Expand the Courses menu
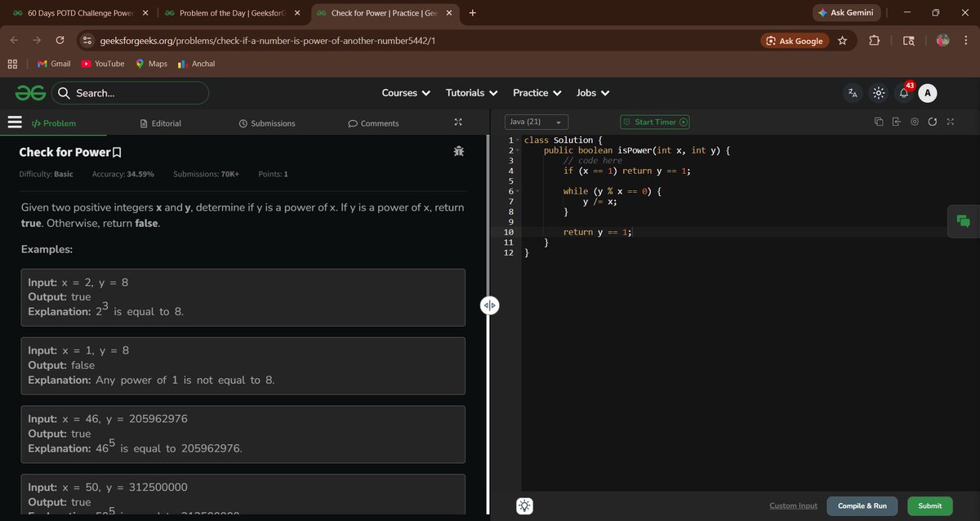Viewport: 980px width, 521px height. click(x=406, y=93)
